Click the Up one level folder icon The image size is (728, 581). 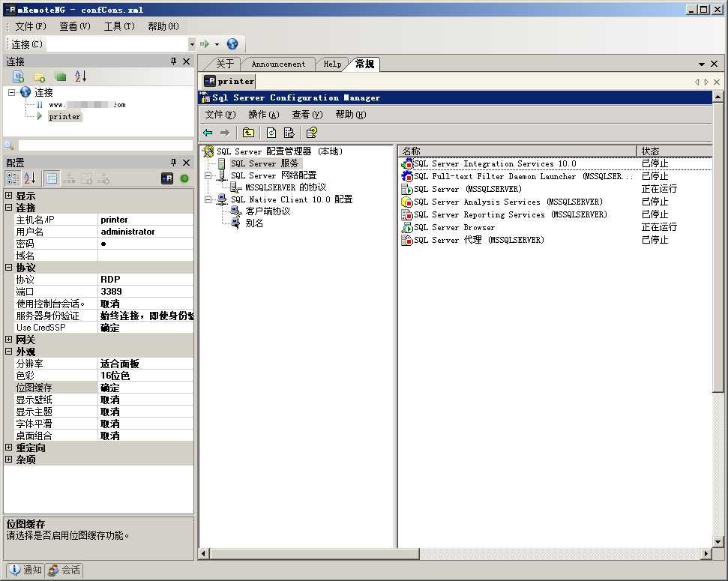(248, 133)
